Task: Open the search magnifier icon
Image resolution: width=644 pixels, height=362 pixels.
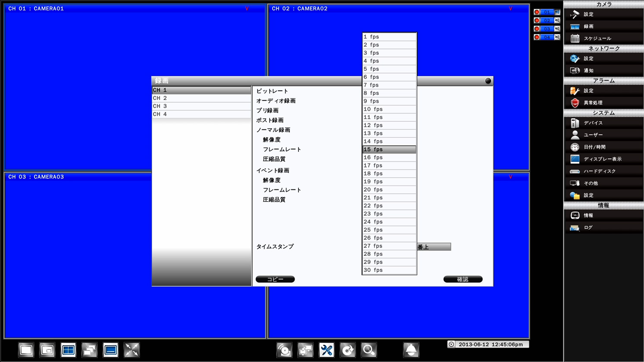Action: [x=368, y=350]
